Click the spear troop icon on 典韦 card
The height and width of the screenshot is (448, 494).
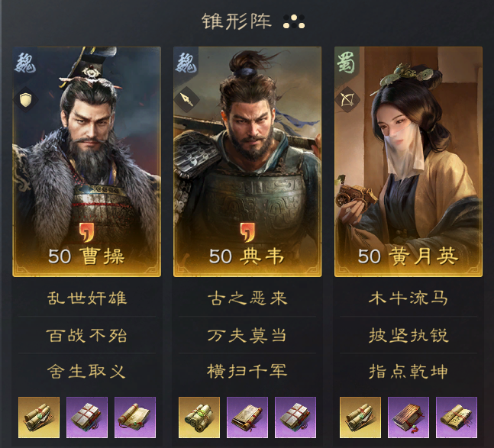point(187,100)
